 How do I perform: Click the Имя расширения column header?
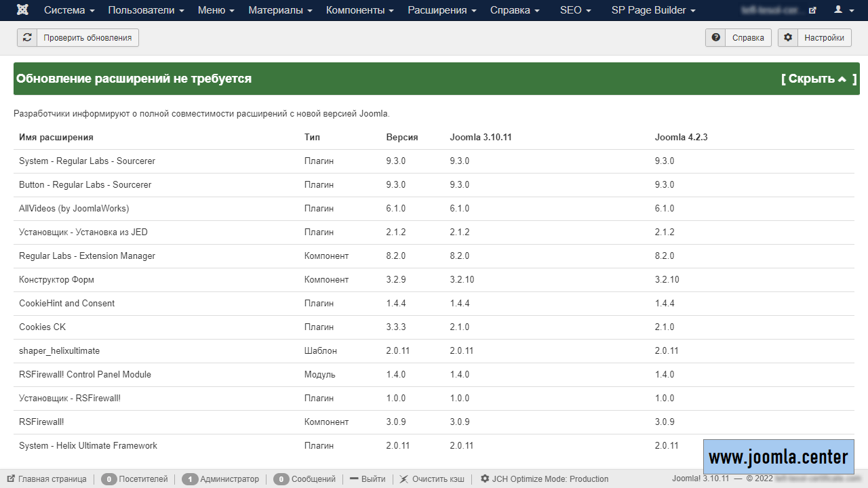pos(56,137)
